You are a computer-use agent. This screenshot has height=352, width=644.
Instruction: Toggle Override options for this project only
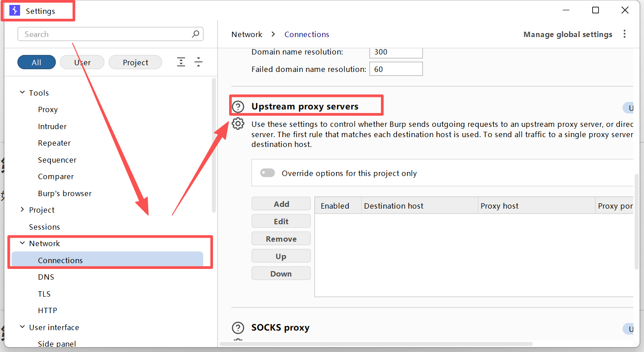point(268,173)
